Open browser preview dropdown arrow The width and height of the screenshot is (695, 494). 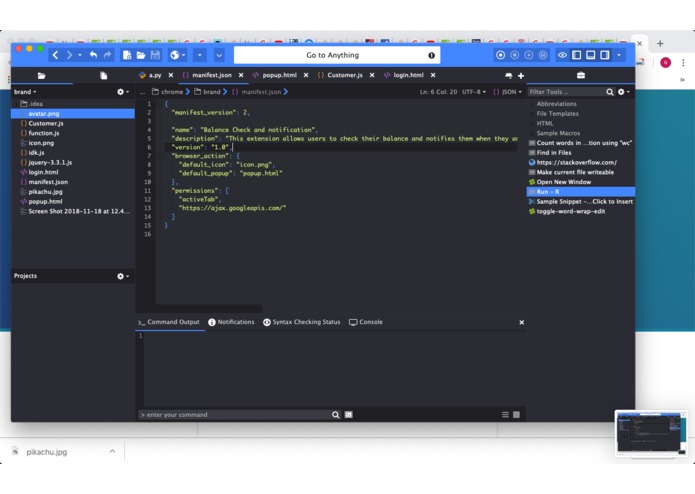[184, 55]
